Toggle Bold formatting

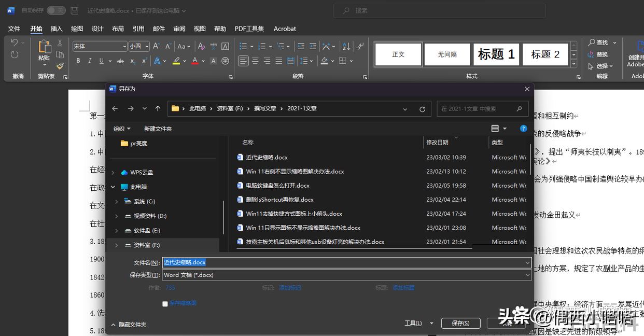point(78,61)
